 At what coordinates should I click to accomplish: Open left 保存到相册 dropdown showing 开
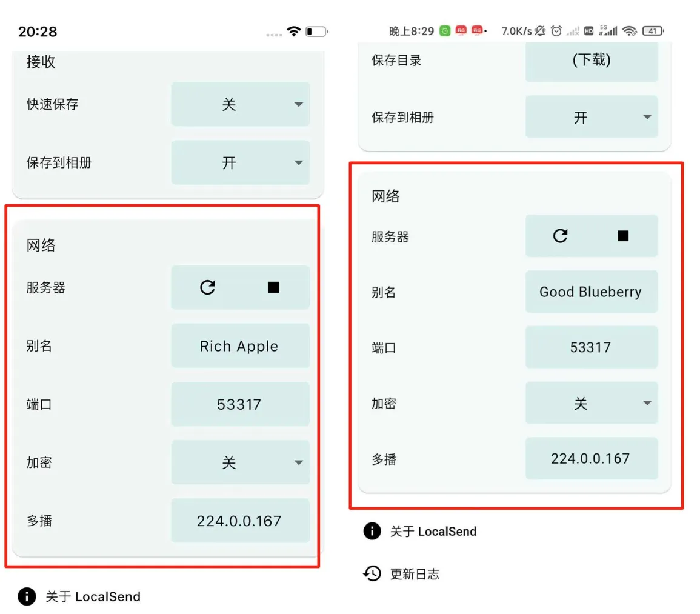[x=240, y=162]
